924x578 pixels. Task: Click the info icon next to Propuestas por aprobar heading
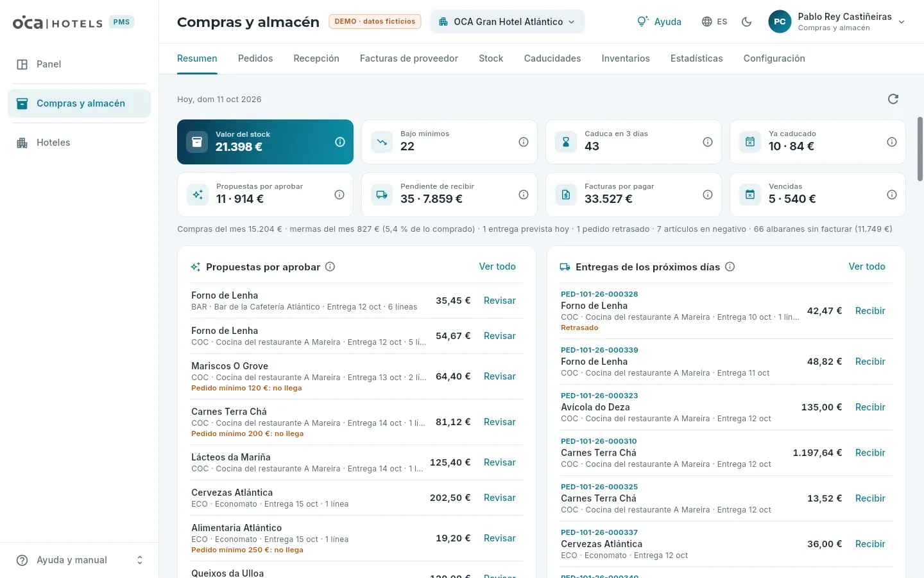(x=330, y=267)
